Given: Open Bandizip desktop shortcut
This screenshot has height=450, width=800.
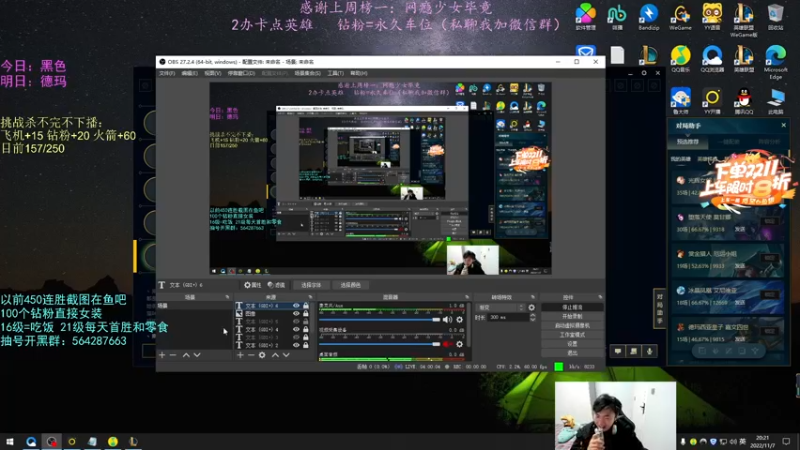Looking at the screenshot, I should (648, 17).
